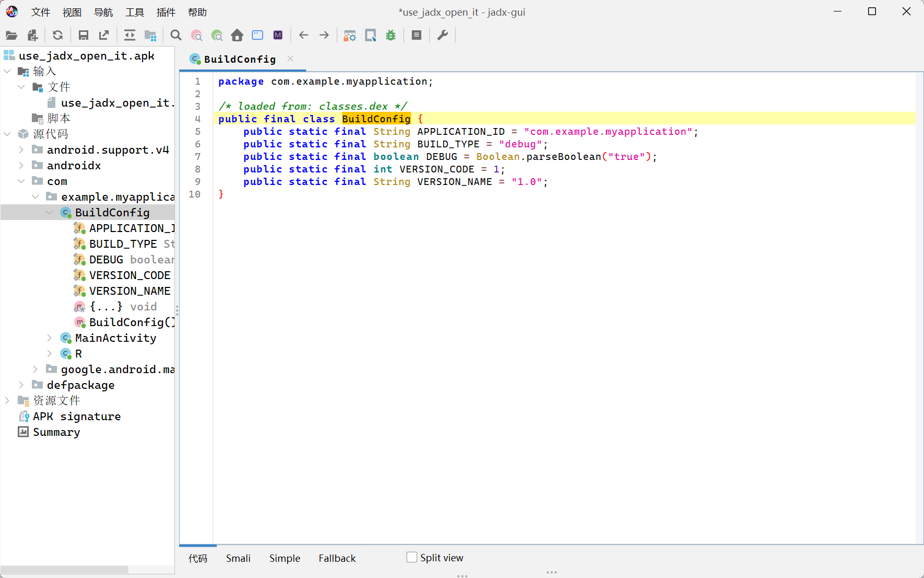
Task: Click the "debug" string literal in code
Action: tap(520, 144)
